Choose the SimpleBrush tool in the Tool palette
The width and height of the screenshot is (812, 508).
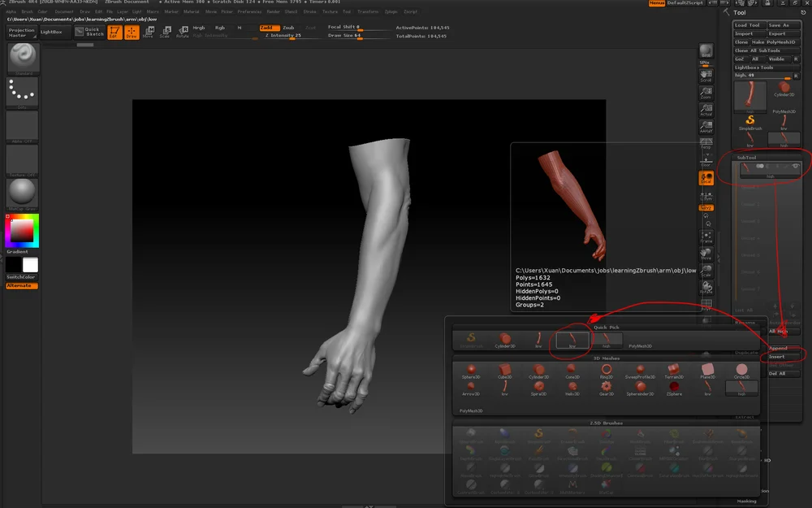tap(750, 120)
